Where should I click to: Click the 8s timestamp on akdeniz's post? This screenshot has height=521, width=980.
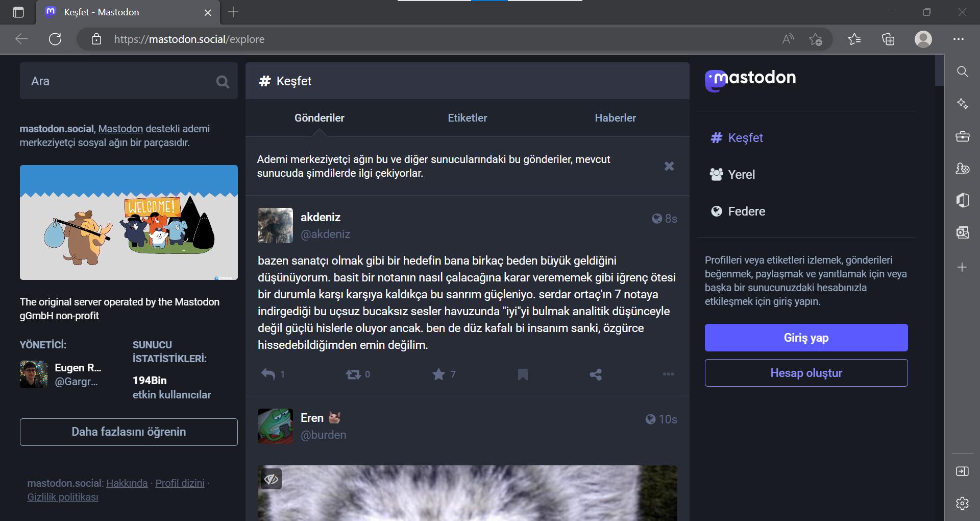671,219
